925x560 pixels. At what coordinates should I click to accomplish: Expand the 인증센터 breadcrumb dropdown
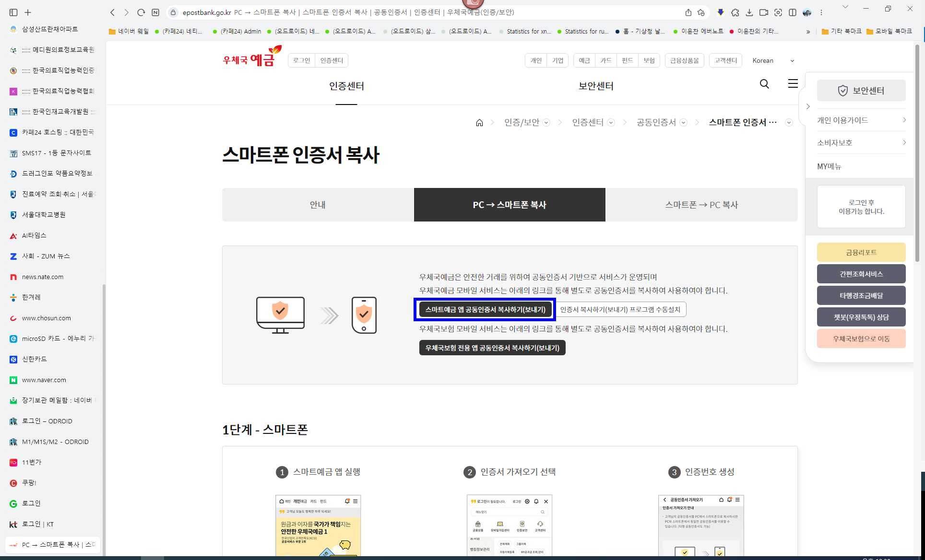point(611,123)
